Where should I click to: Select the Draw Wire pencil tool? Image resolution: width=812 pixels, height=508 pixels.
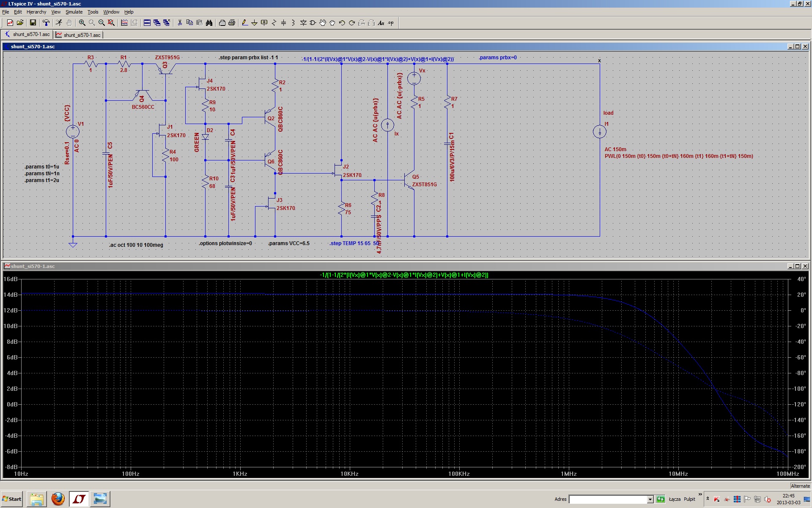click(x=245, y=23)
